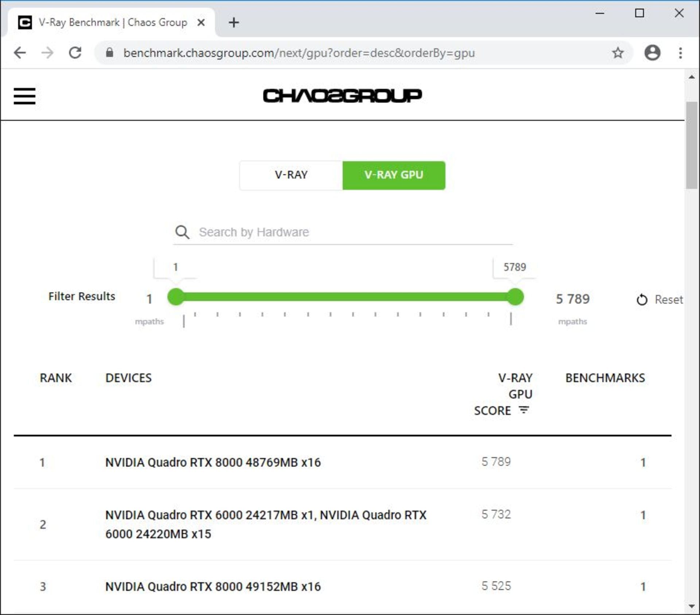
Task: Click the Filter Results label
Action: pyautogui.click(x=82, y=296)
